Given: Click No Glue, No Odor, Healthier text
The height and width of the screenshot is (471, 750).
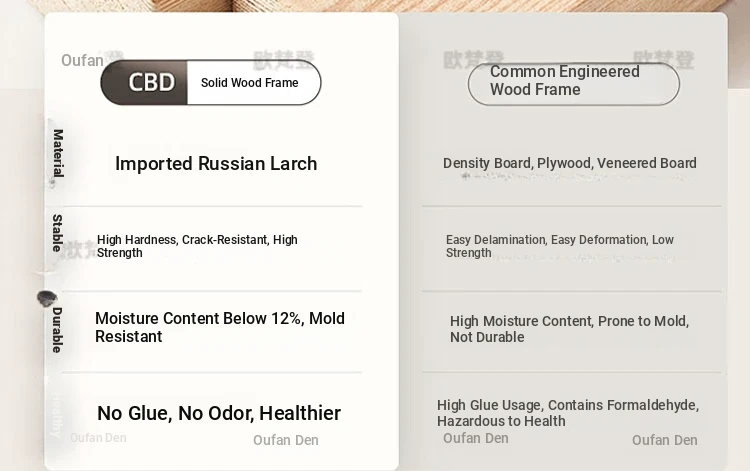Looking at the screenshot, I should coord(218,413).
